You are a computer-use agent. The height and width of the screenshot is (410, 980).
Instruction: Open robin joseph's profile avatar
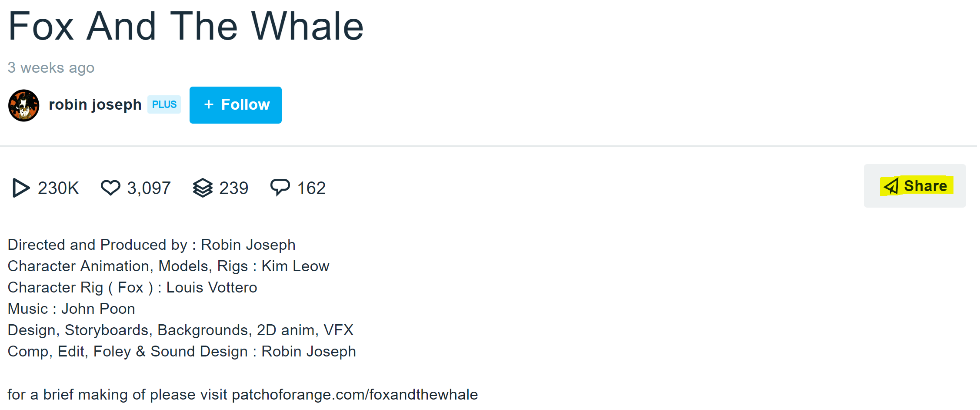click(x=24, y=105)
